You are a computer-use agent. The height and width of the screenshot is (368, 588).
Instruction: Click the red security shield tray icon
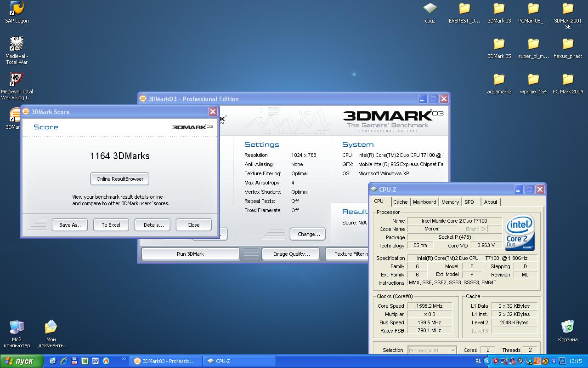pyautogui.click(x=496, y=361)
